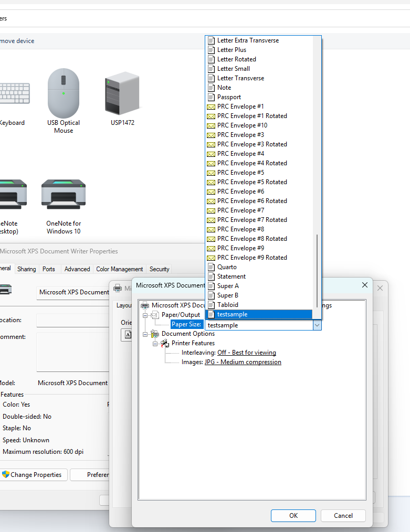
Task: Choose Super A paper size
Action: (259, 286)
